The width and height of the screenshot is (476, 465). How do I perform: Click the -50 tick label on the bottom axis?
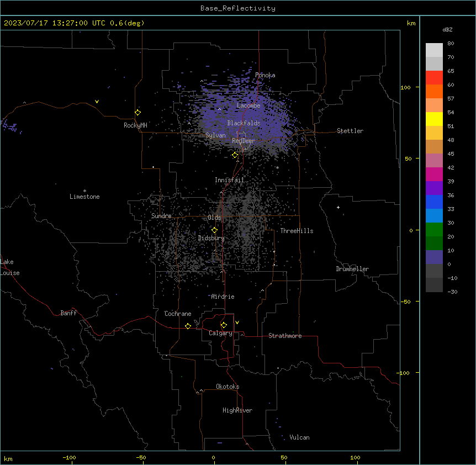pos(141,457)
